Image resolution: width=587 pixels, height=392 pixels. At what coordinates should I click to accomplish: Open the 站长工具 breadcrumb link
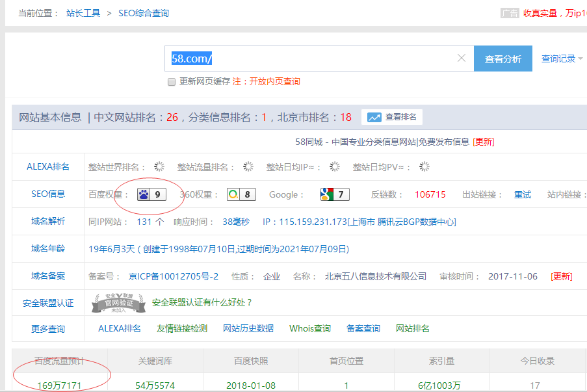[83, 13]
